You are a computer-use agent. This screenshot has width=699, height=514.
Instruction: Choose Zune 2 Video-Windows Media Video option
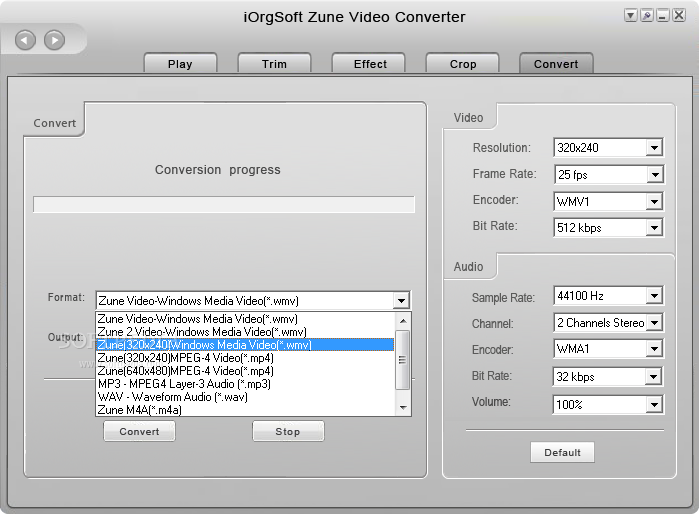point(245,332)
